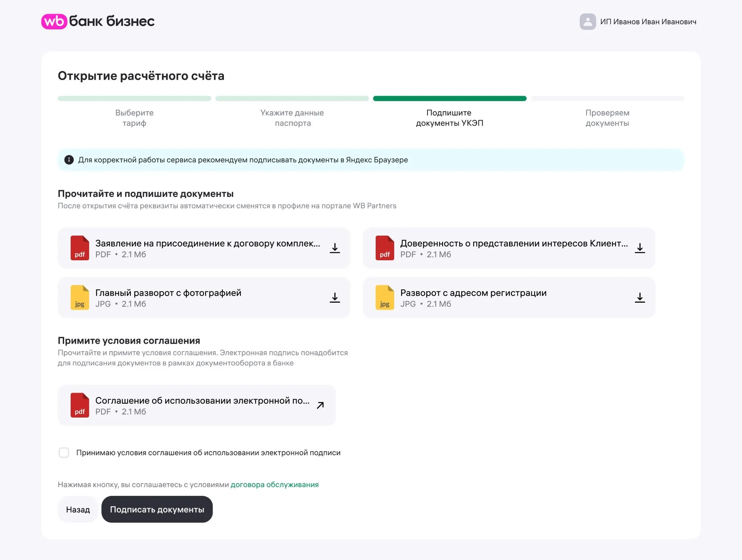Click the PDF icon of Доверенность document
This screenshot has width=742, height=560.
click(385, 248)
